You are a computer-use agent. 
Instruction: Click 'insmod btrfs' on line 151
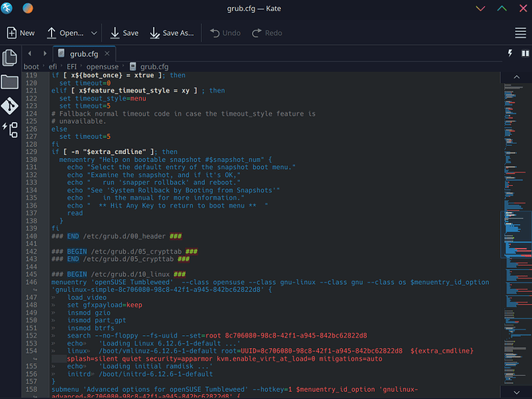[x=91, y=328]
